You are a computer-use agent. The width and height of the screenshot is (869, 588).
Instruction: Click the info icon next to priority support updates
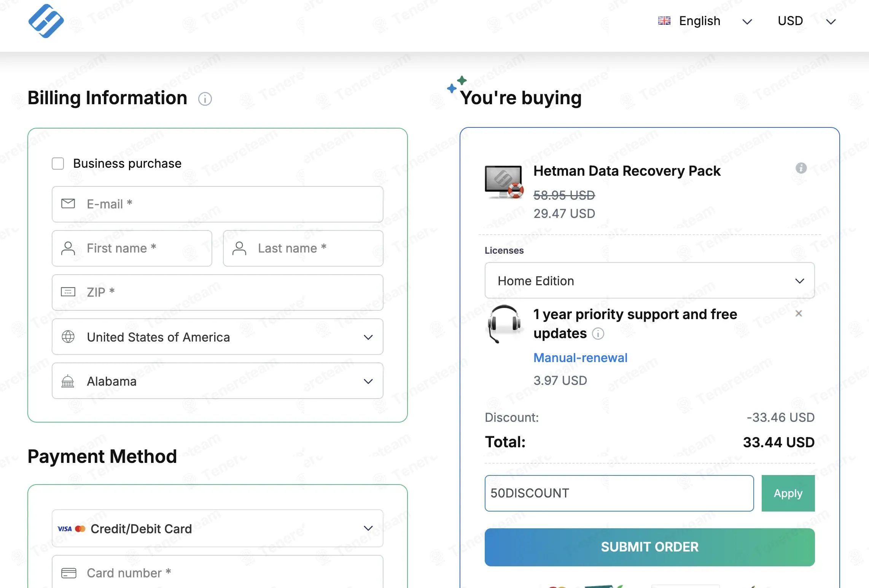click(598, 334)
